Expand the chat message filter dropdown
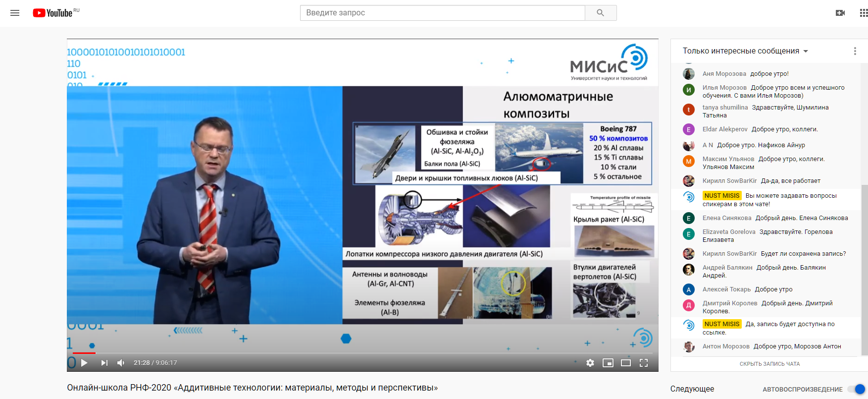Viewport: 868px width, 399px height. point(745,51)
